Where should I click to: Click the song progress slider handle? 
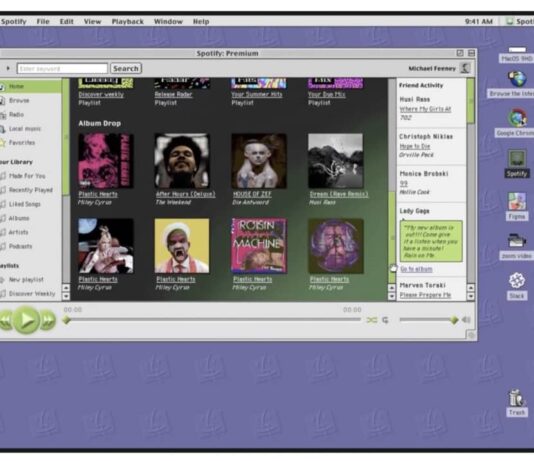[x=67, y=320]
